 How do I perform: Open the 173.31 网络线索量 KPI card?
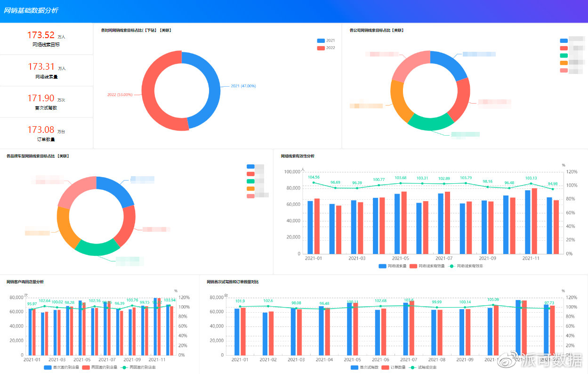click(46, 70)
